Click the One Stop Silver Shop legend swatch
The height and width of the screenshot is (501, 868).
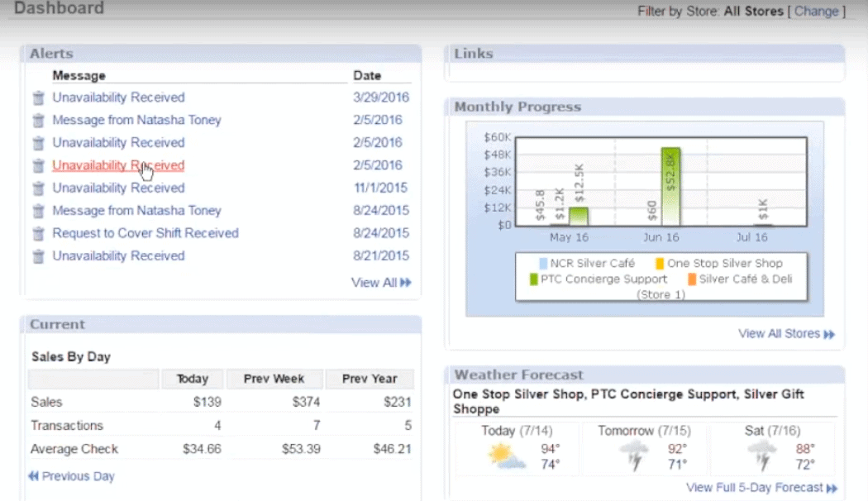coord(660,264)
